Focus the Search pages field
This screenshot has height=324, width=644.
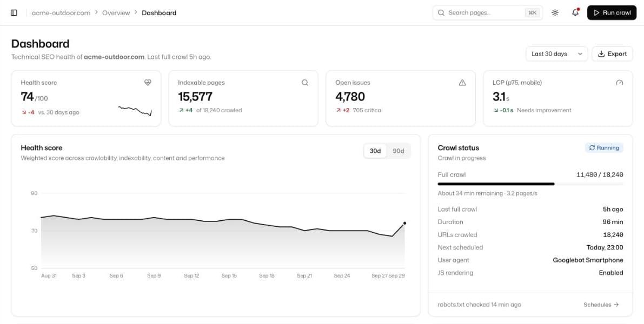pyautogui.click(x=488, y=13)
